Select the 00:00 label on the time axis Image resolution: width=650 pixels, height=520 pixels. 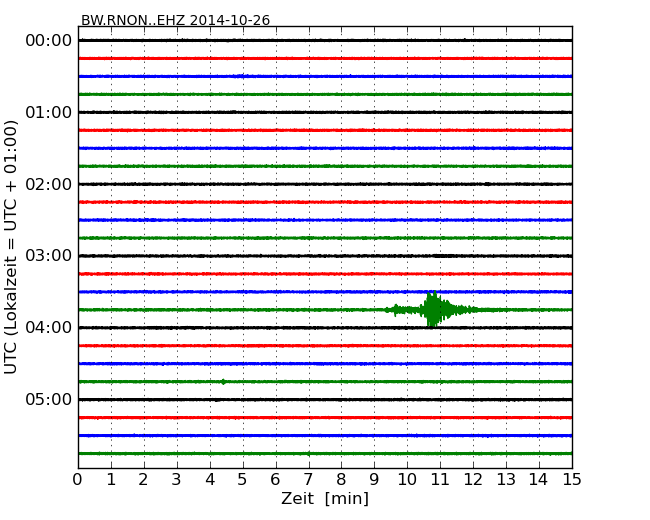tap(49, 41)
